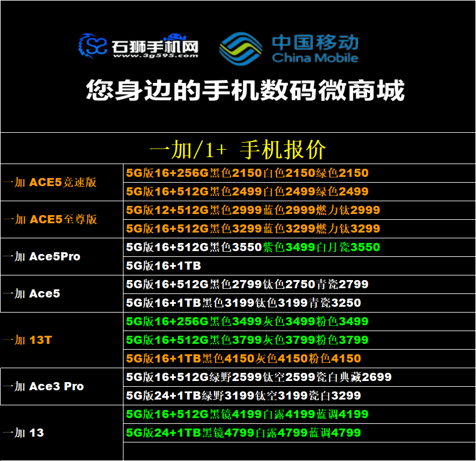The width and height of the screenshot is (476, 461).
Task: Click 一加 13 16+512G row priced 4199
Action: click(299, 414)
